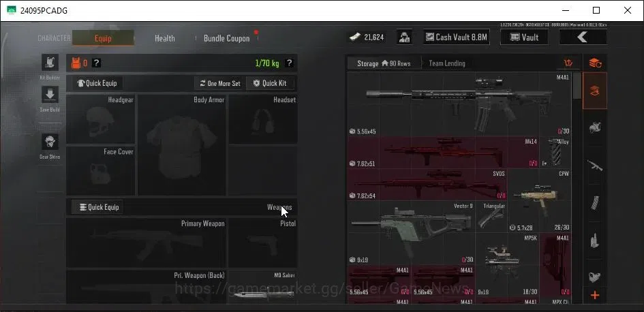Select the orange stacked-layers refresh filter icon
The image size is (644, 312).
595,63
